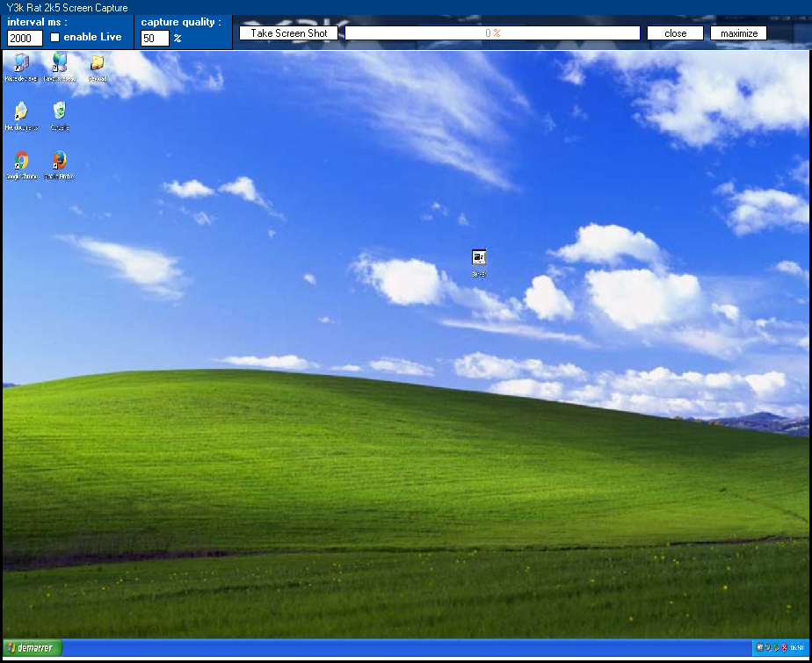The width and height of the screenshot is (812, 663).
Task: Select the Server icon in the desktop center
Action: (x=479, y=259)
